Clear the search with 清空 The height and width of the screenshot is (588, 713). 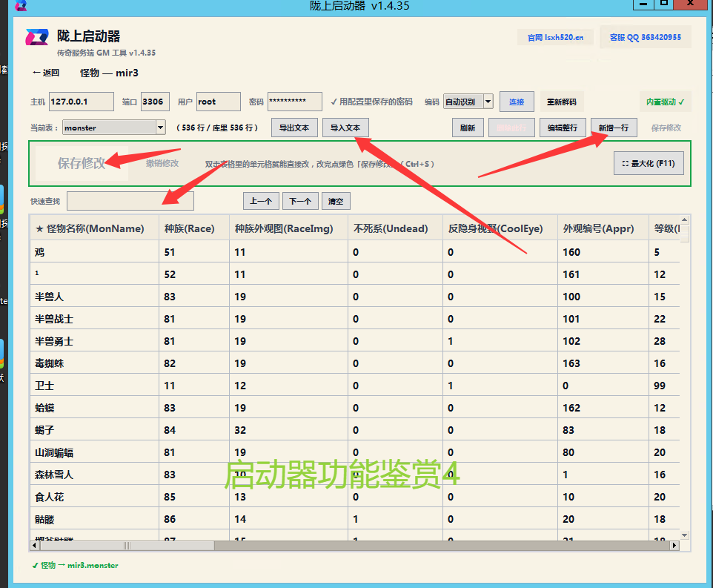336,201
